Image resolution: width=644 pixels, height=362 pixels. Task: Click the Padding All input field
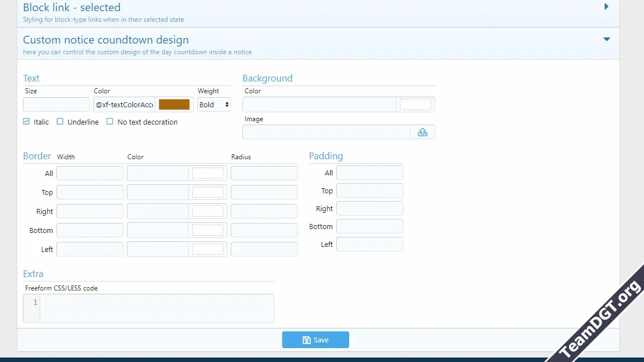click(x=369, y=172)
